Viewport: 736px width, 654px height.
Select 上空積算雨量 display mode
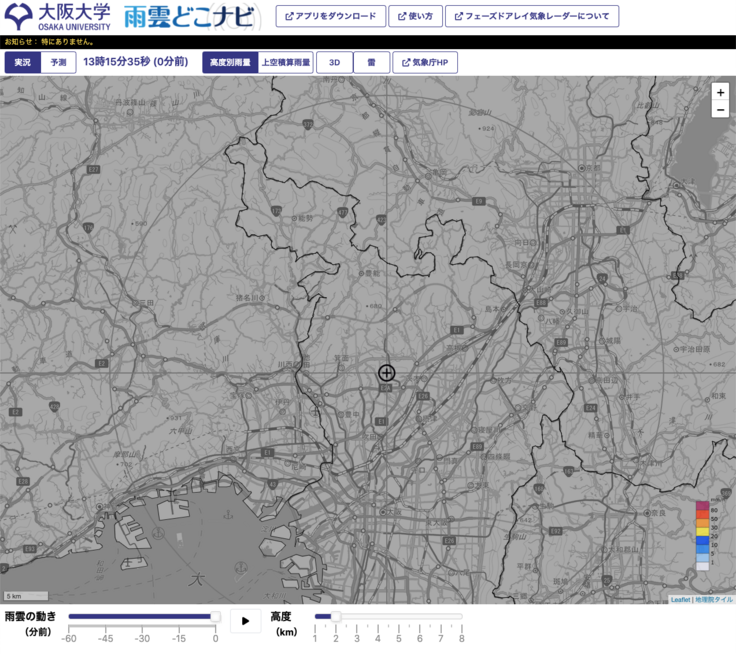(x=286, y=62)
